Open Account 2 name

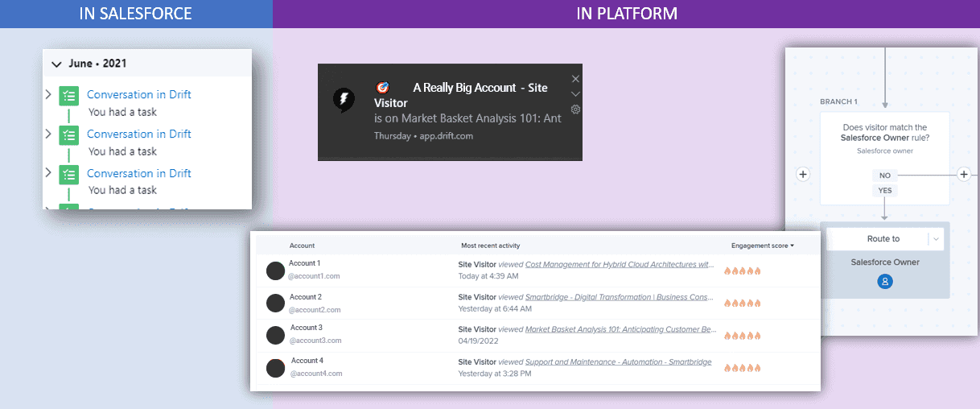tap(306, 297)
